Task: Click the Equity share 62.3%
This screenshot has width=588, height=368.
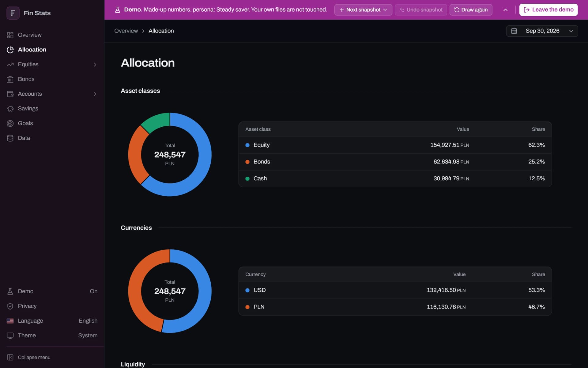Action: [536, 145]
